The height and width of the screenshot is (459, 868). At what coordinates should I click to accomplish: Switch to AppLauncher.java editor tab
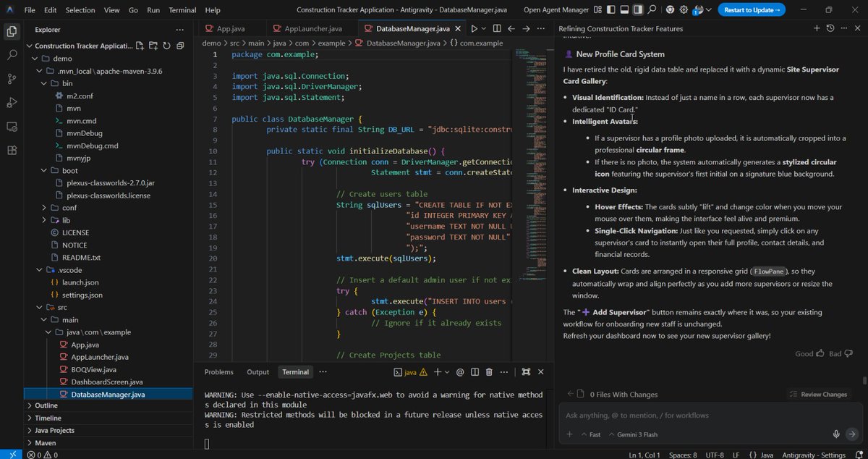coord(313,29)
